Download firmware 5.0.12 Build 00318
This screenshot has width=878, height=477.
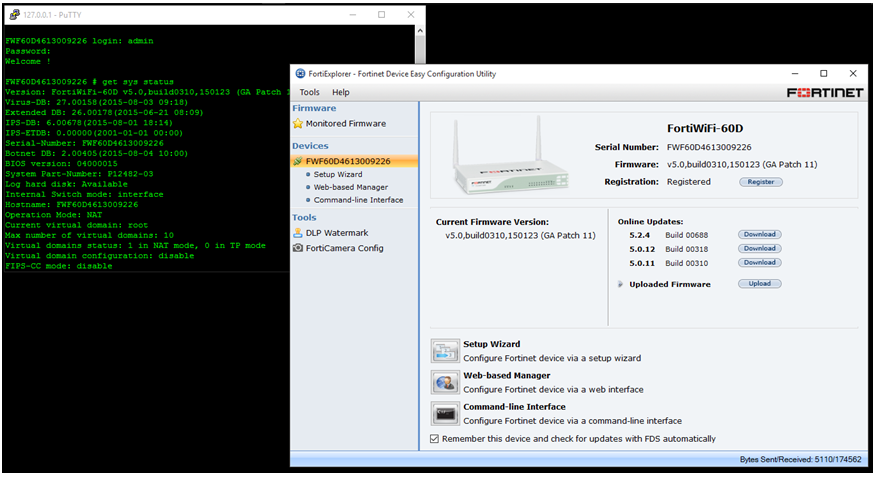[759, 249]
